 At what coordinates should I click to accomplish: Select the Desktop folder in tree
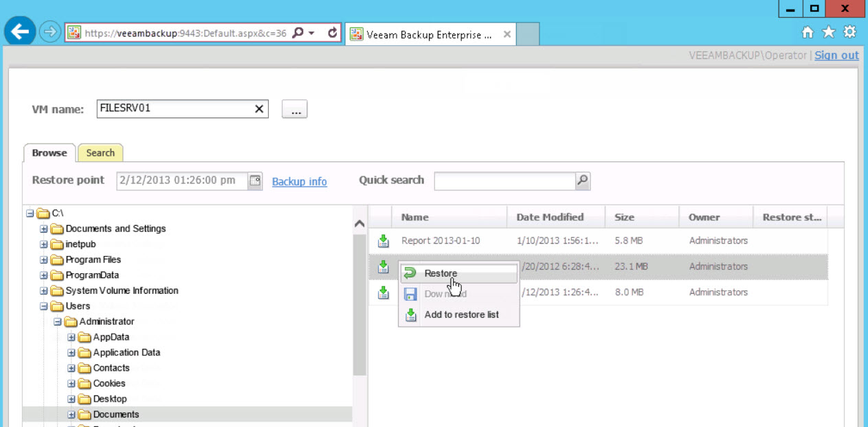point(110,399)
